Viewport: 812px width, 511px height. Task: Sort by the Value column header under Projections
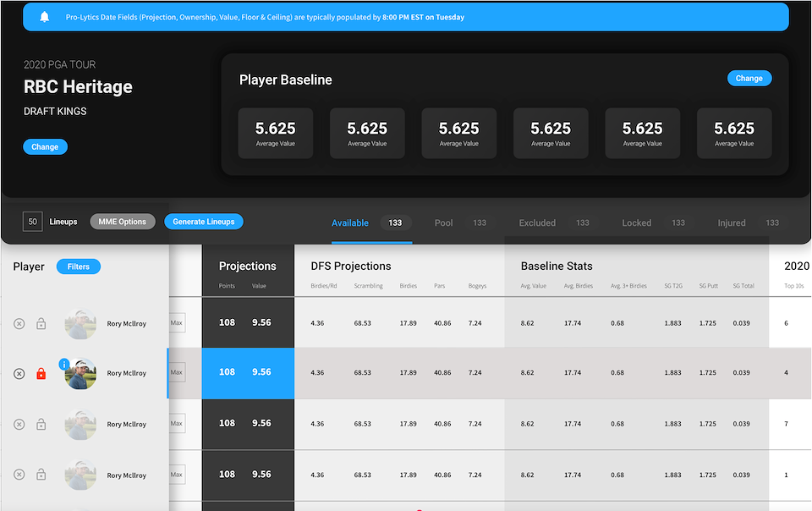coord(259,286)
